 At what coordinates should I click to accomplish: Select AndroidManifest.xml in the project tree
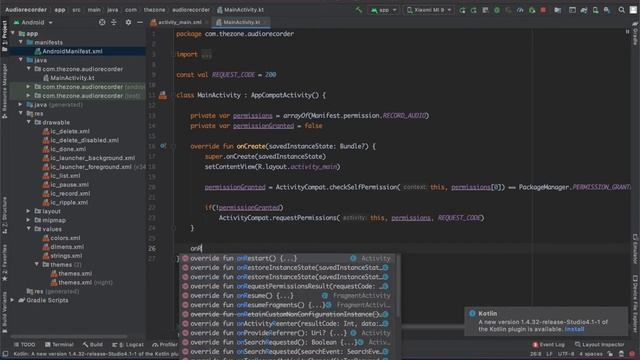pyautogui.click(x=72, y=51)
